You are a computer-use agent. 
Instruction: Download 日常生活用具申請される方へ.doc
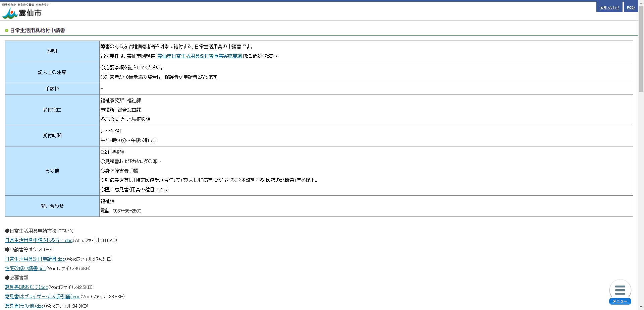tap(39, 240)
